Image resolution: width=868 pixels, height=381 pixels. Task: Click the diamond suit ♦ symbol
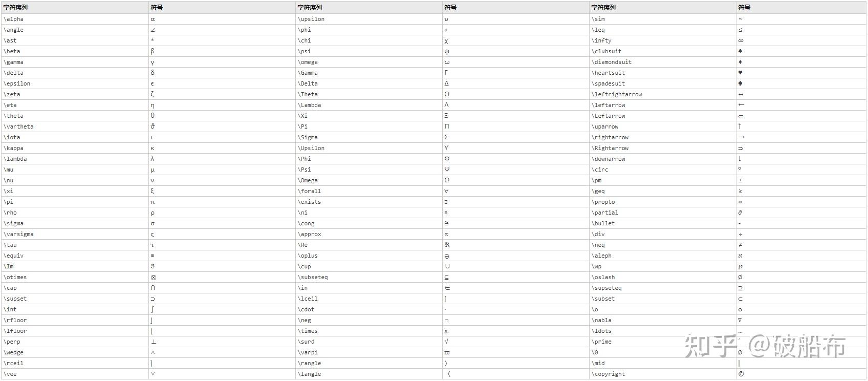pyautogui.click(x=741, y=62)
